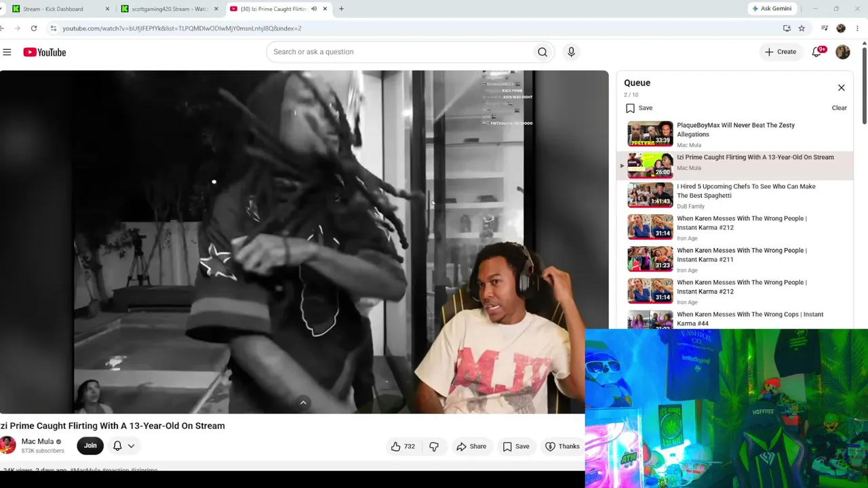Click the main video player area
The height and width of the screenshot is (488, 868).
pos(304,242)
